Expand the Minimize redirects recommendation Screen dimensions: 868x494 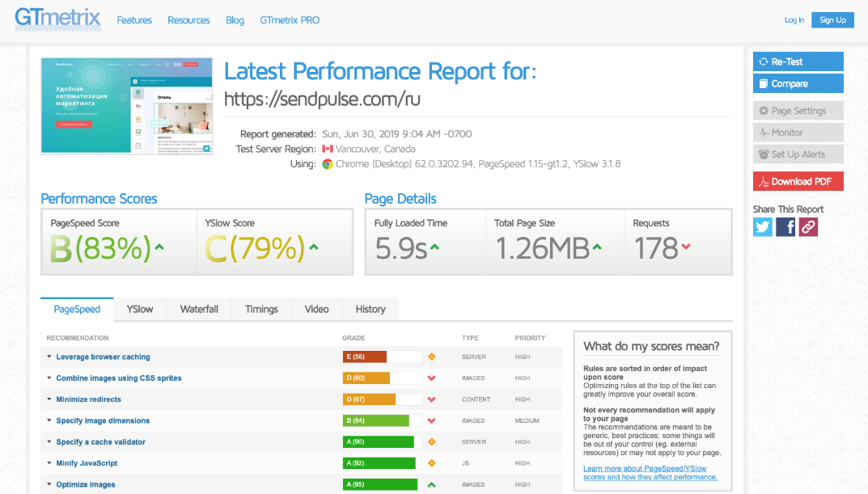(x=88, y=399)
